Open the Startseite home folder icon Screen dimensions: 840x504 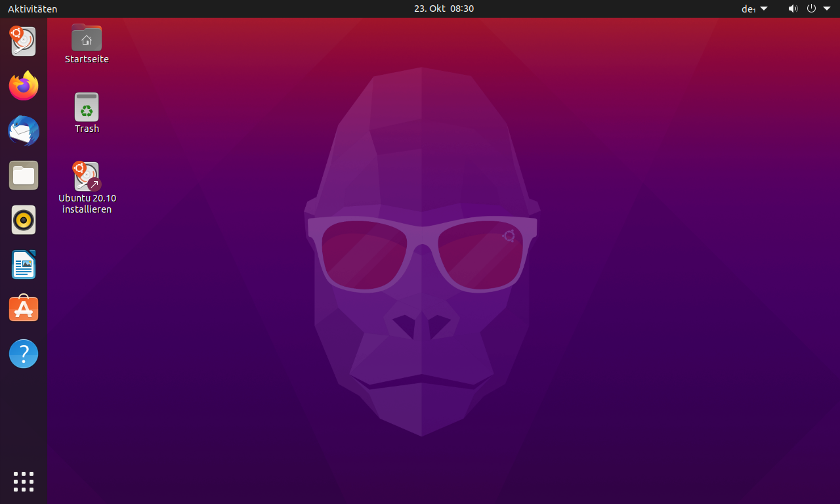point(87,43)
